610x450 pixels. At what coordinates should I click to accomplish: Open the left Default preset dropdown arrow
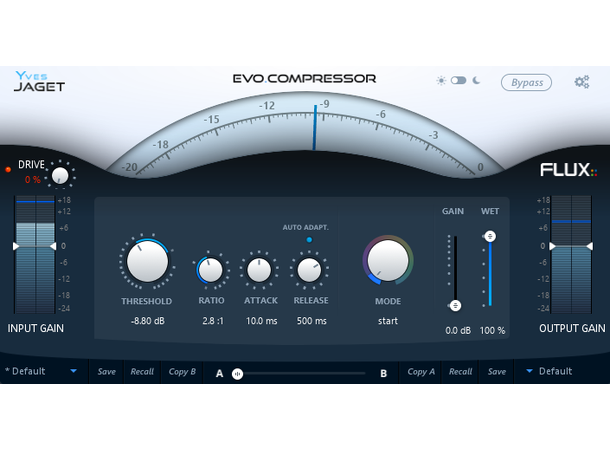coord(74,371)
